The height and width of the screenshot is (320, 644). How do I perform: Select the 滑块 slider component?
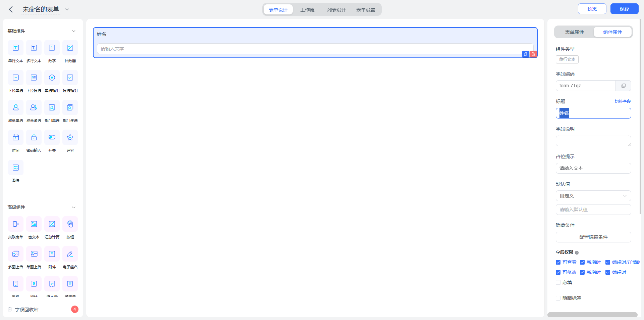[16, 167]
